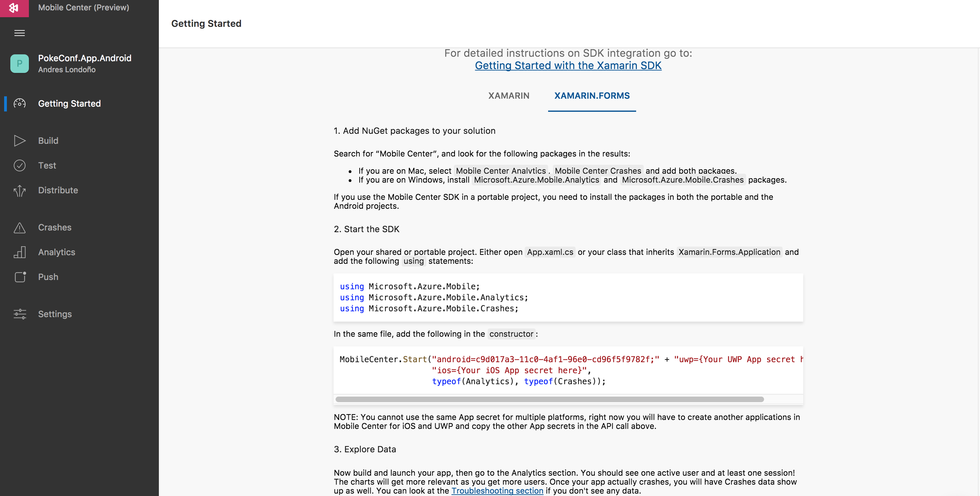Click the Push notification icon
Viewport: 980px width, 496px height.
point(20,277)
